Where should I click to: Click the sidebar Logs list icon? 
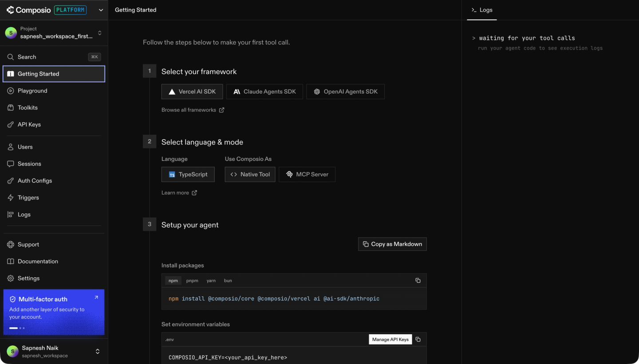[11, 214]
